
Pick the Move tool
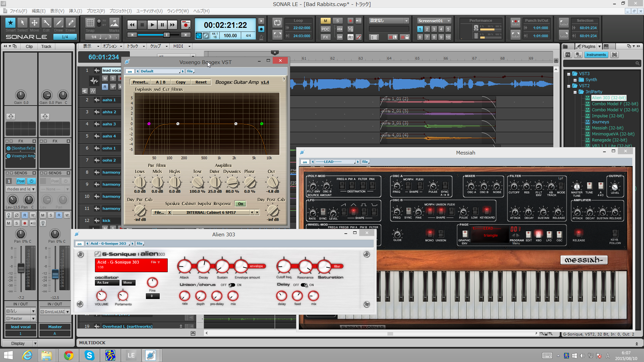(x=35, y=23)
